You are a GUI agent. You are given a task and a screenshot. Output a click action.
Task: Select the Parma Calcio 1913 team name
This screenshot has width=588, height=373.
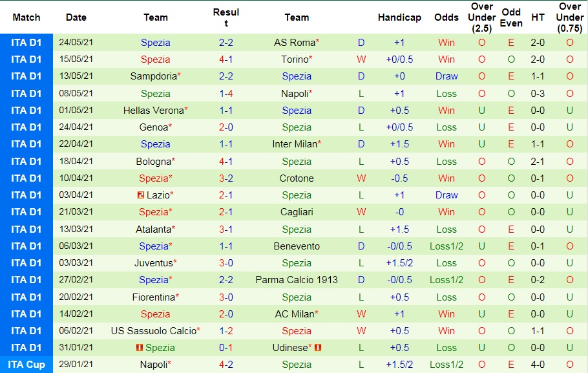pyautogui.click(x=297, y=280)
